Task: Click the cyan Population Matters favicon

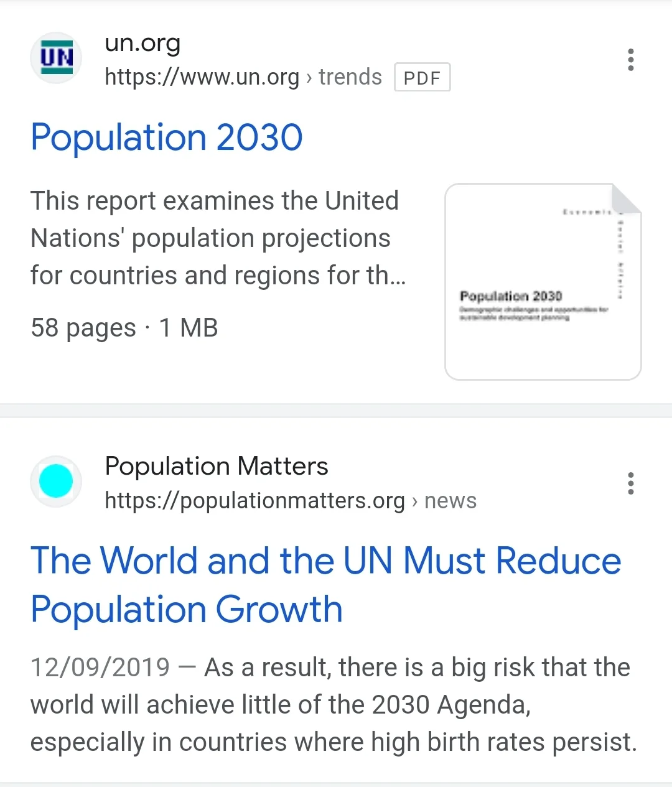Action: [x=56, y=481]
